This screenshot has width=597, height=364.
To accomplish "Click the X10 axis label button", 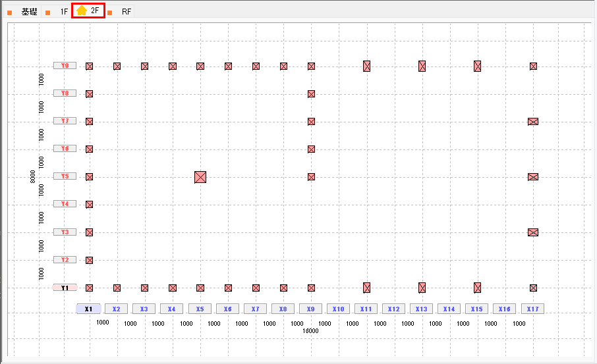I will tap(338, 309).
